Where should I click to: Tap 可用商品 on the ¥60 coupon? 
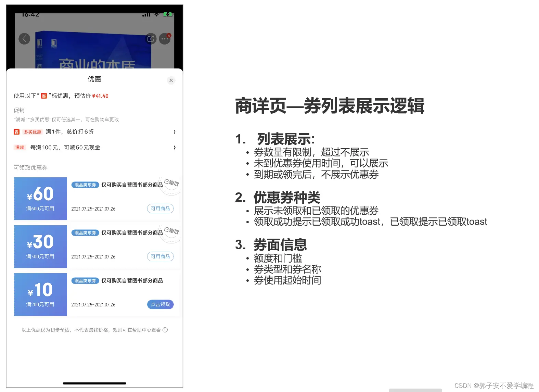161,208
